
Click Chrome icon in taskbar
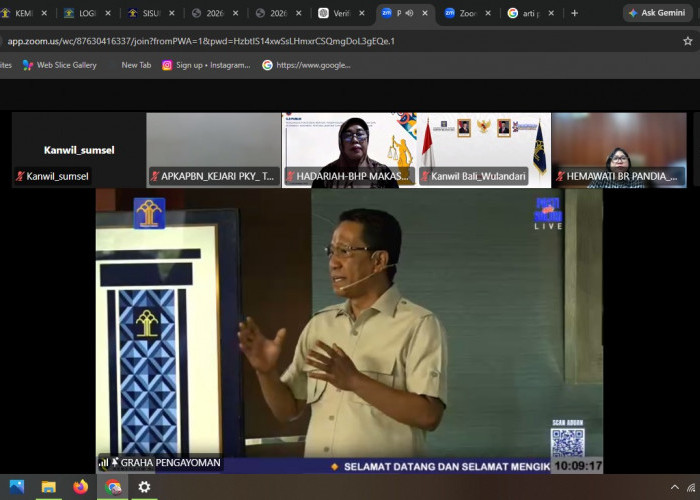112,487
